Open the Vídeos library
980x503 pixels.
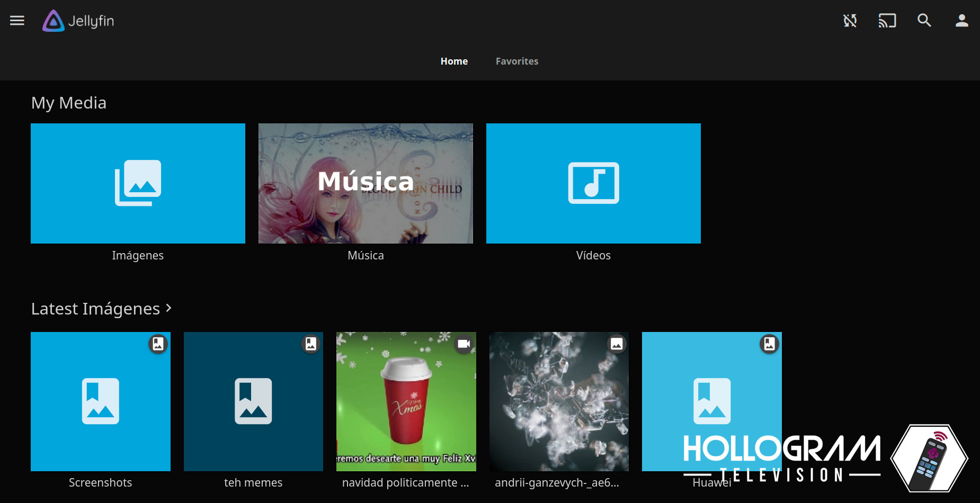593,212
